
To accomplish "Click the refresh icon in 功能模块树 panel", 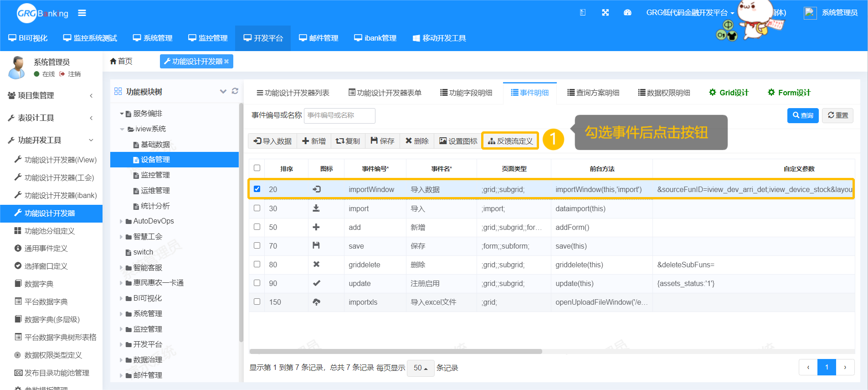I will (x=235, y=91).
